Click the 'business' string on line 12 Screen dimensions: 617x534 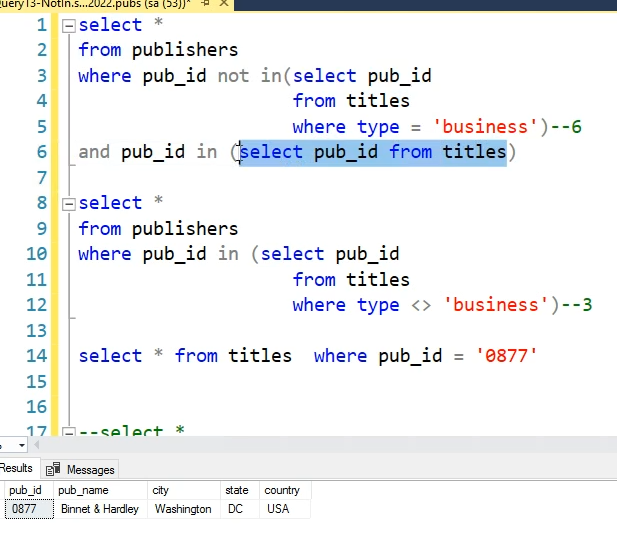[495, 305]
